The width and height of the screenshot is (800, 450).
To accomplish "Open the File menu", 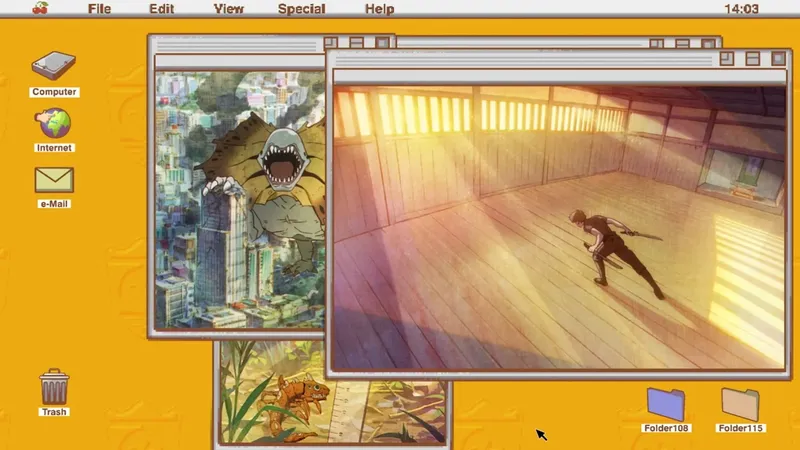I will tap(99, 9).
